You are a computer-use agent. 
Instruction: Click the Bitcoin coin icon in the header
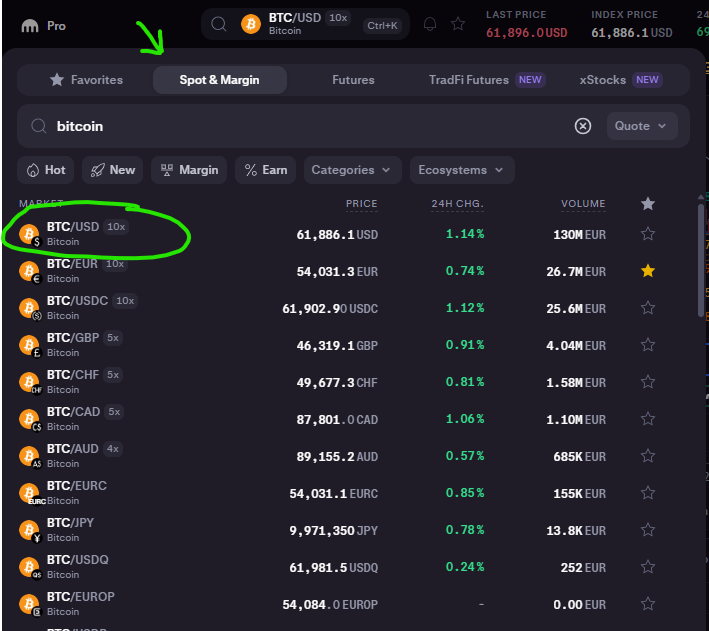coord(251,24)
